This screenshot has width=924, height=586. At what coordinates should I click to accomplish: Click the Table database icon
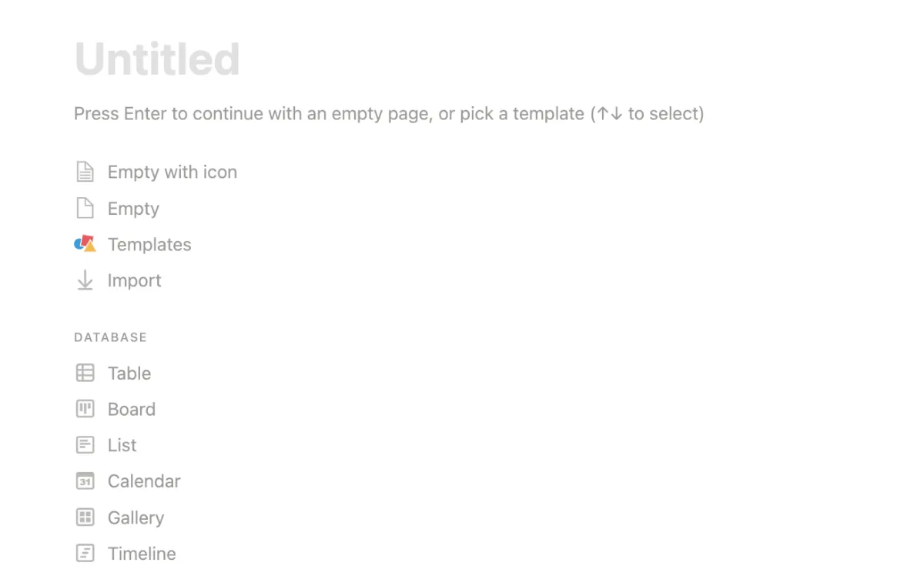85,373
